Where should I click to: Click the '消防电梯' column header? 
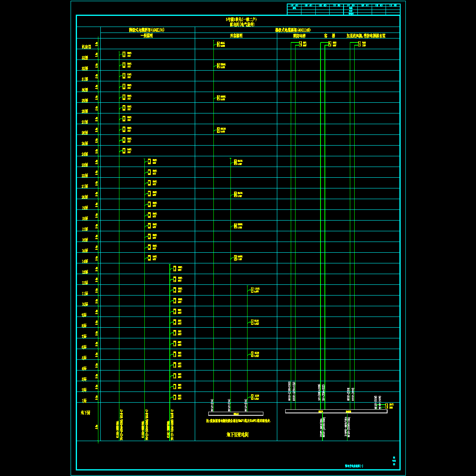coord(299,36)
